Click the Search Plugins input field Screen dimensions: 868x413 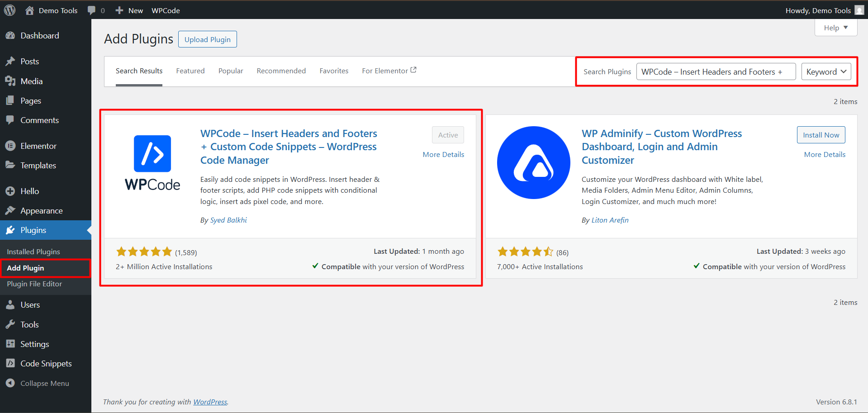pos(716,71)
